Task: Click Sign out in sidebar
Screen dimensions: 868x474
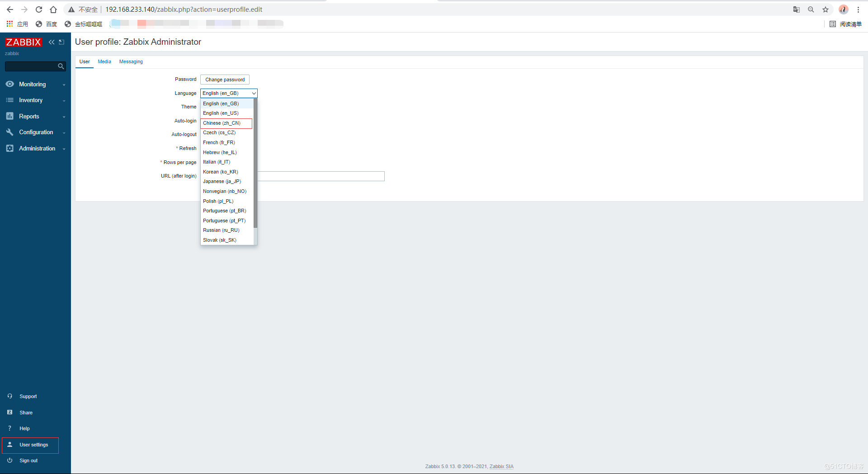Action: pyautogui.click(x=28, y=461)
